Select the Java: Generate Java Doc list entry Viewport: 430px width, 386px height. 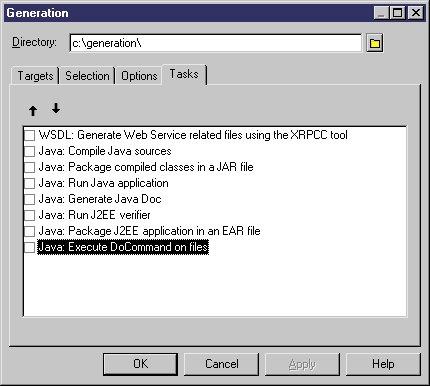click(x=100, y=199)
